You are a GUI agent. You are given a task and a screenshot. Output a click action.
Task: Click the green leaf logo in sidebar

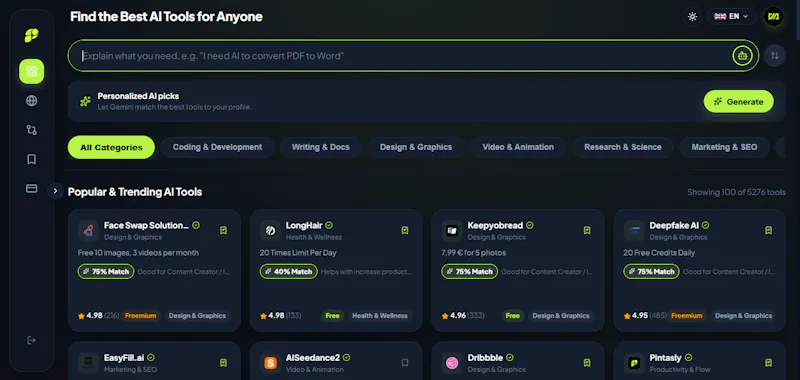31,35
